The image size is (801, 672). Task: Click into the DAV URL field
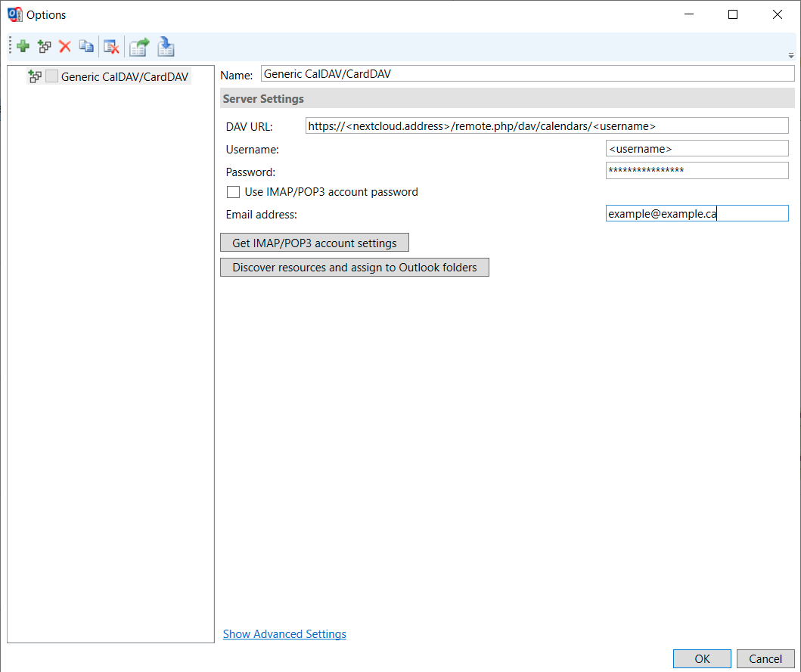pos(547,126)
